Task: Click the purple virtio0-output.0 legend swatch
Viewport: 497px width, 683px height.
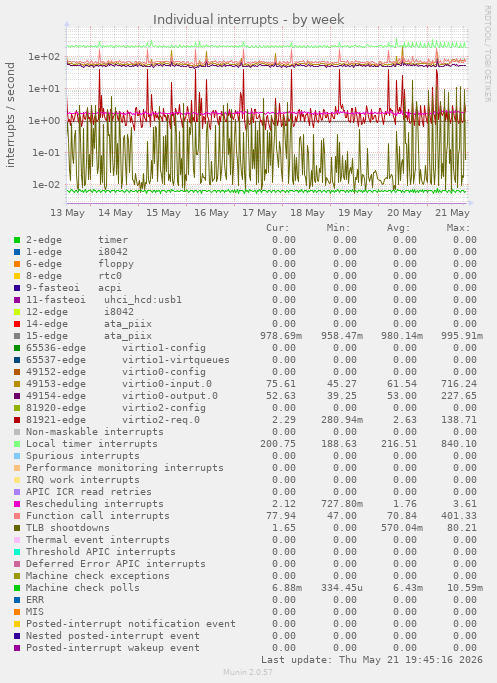Action: point(17,396)
